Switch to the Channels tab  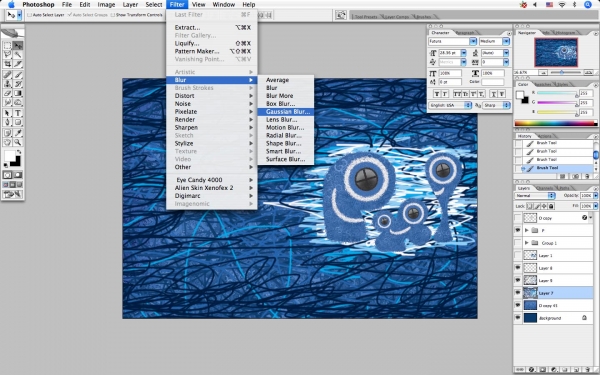tap(544, 188)
